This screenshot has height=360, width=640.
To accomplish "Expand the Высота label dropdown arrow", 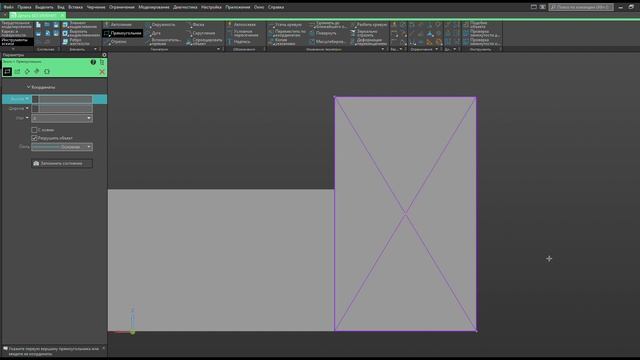I will coord(27,99).
